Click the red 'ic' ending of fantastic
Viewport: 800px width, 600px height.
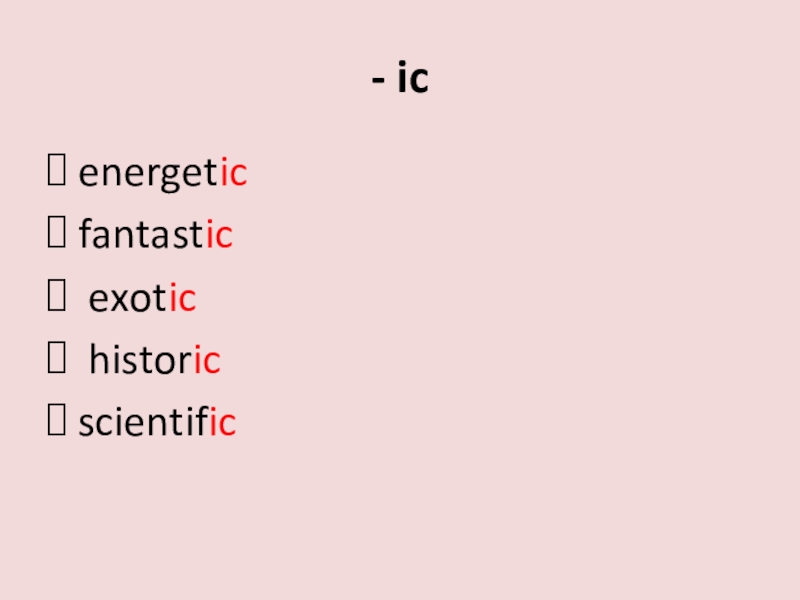219,237
